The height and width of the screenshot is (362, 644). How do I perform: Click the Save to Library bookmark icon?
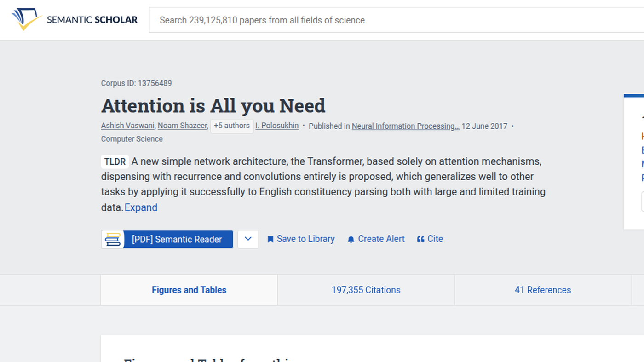pyautogui.click(x=270, y=239)
